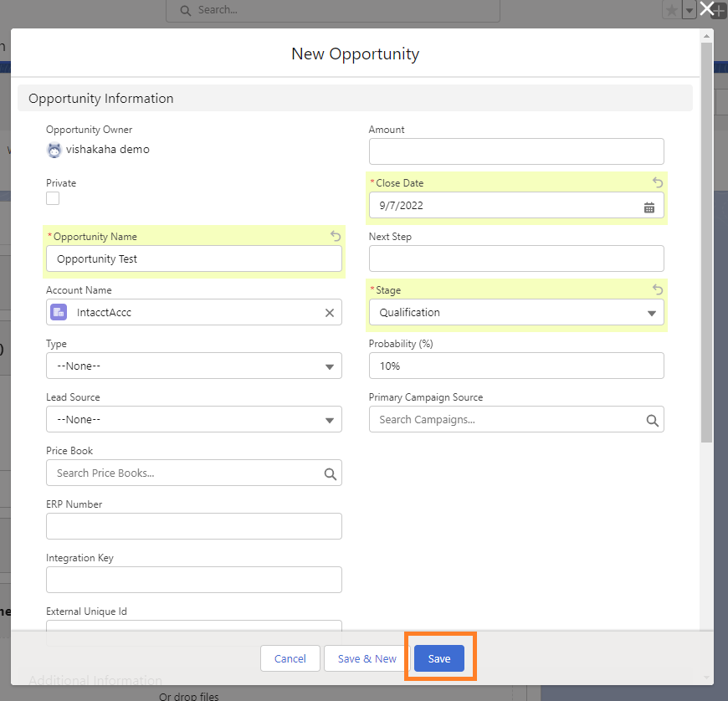Open the Type dropdown
The width and height of the screenshot is (728, 701).
point(194,366)
